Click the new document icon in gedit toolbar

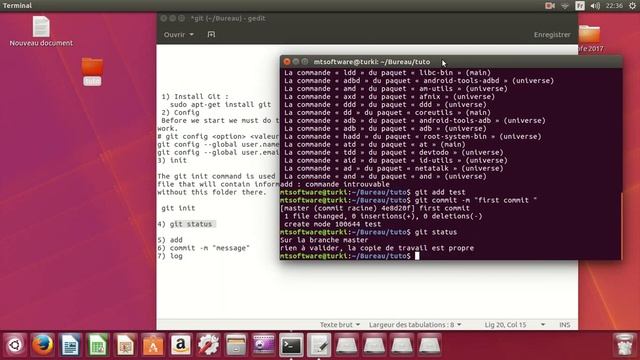[x=211, y=35]
